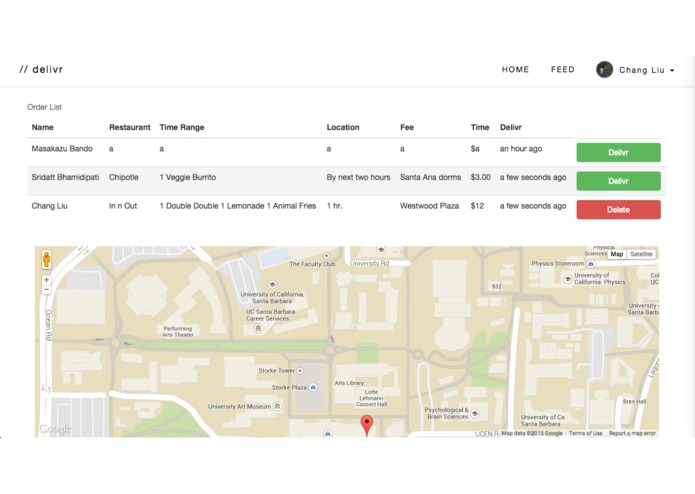The height and width of the screenshot is (494, 695).
Task: Click the $12 fee value
Action: (x=477, y=206)
